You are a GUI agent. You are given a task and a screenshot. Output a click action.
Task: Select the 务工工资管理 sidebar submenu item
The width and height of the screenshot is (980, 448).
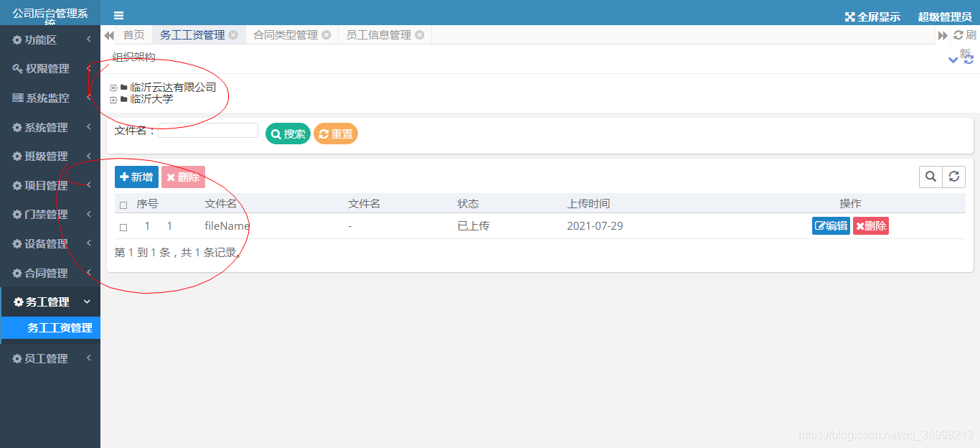50,328
